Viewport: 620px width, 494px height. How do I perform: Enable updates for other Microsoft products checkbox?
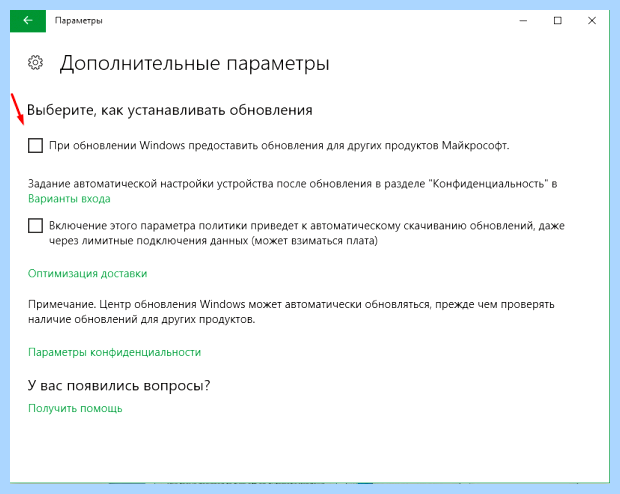click(x=35, y=146)
